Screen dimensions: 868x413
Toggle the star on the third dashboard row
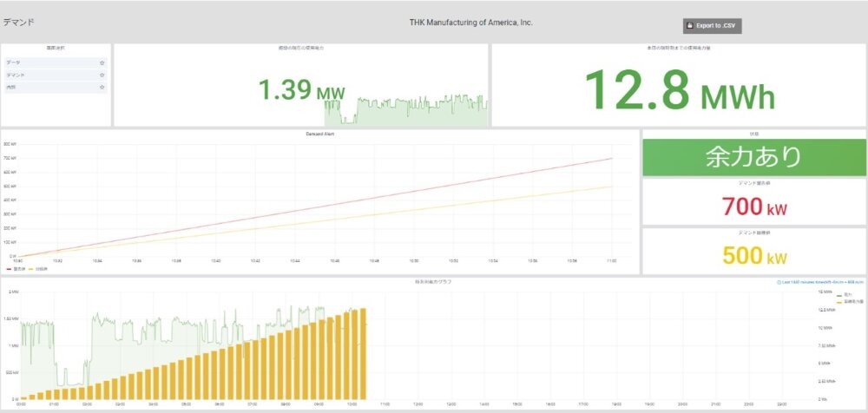coord(102,88)
